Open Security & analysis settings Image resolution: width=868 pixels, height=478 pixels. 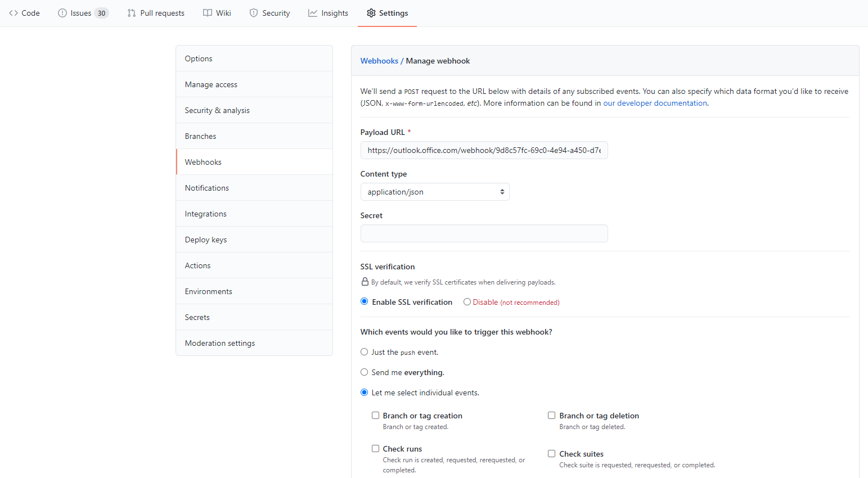[x=254, y=110]
